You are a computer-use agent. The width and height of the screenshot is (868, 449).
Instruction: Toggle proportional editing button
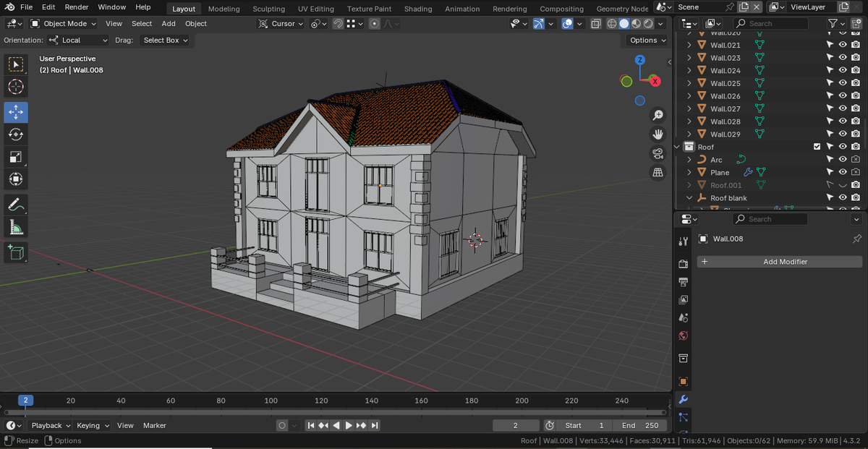coord(374,24)
